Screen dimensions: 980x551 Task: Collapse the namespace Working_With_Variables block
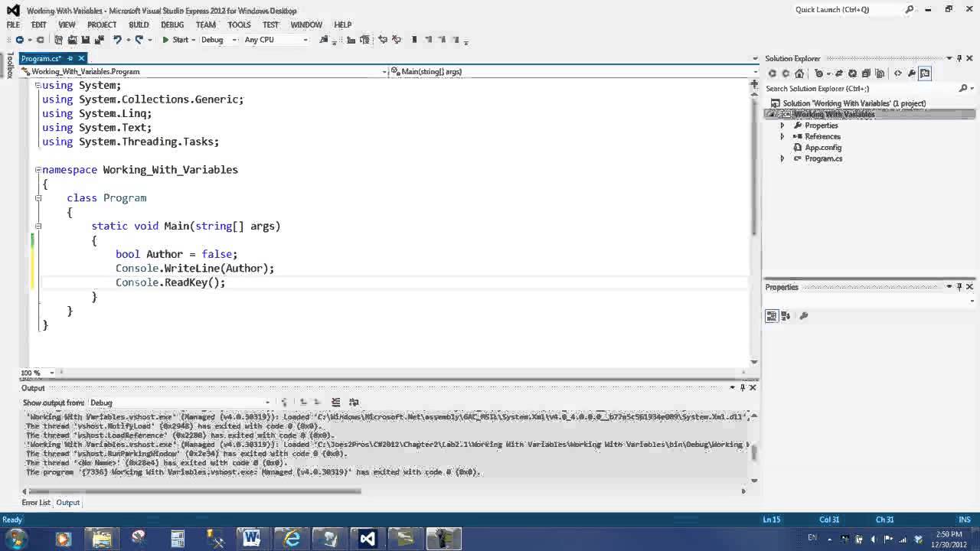pos(38,170)
